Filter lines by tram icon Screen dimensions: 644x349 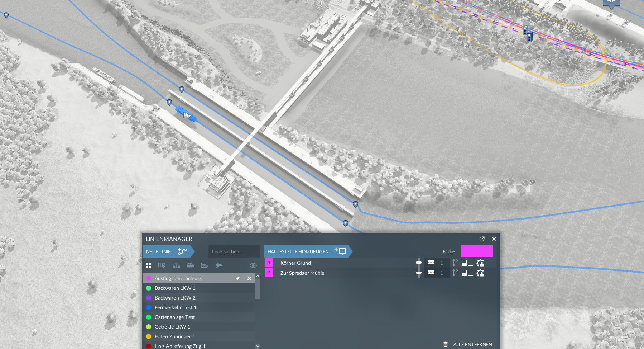[x=176, y=265]
